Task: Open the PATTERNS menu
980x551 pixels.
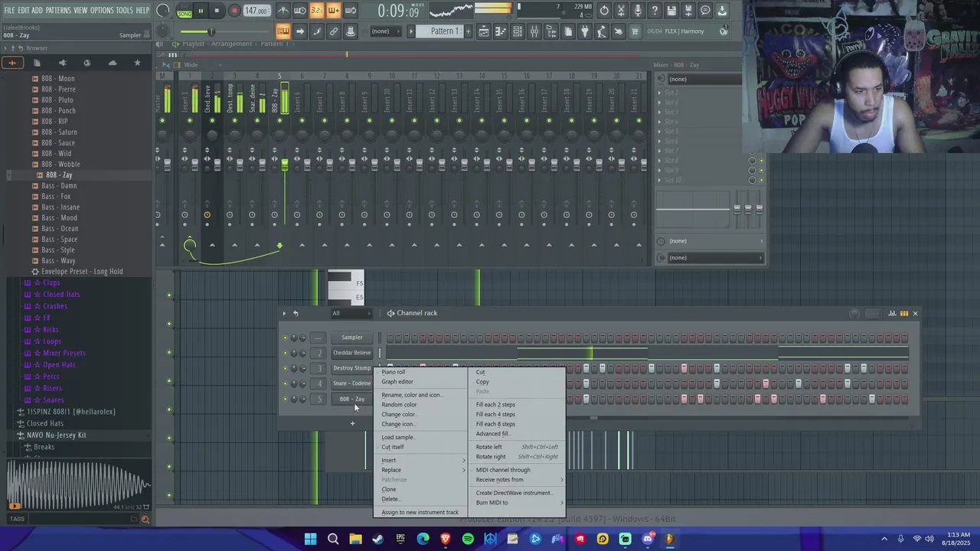Action: (58, 10)
